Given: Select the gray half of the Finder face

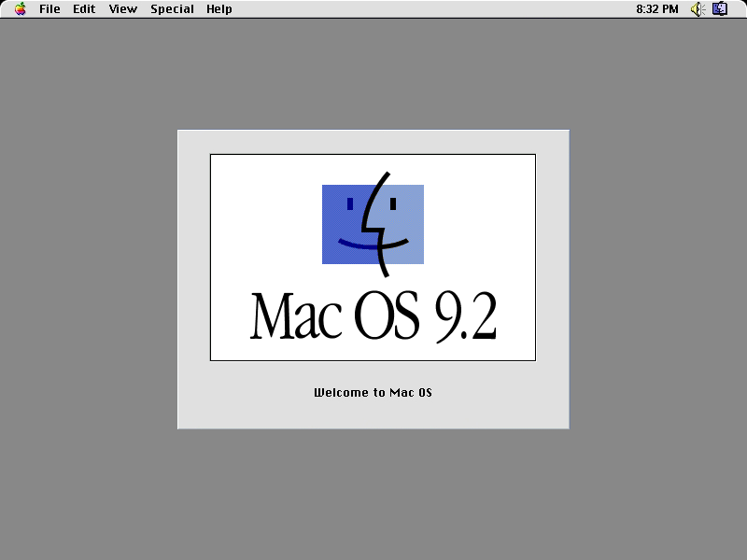Looking at the screenshot, I should tap(403, 222).
